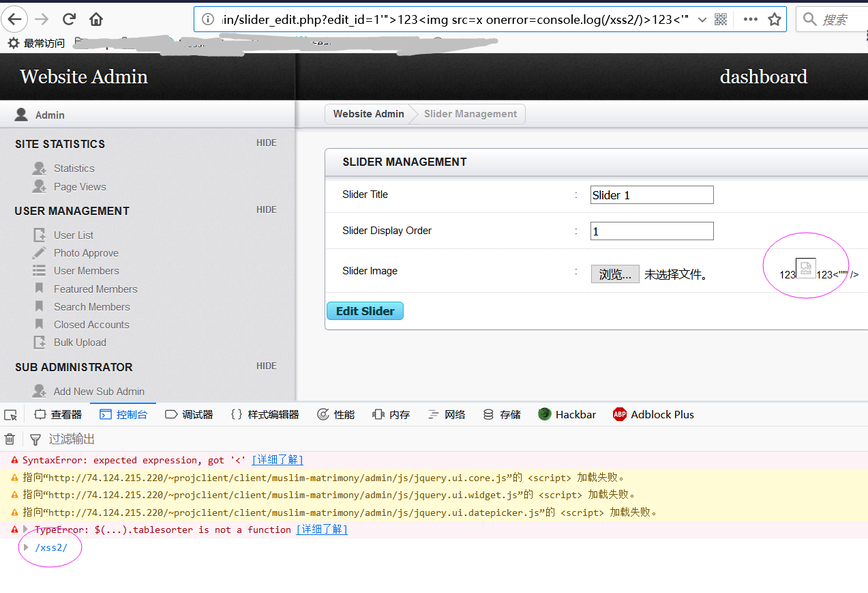Open Closed Accounts in the sidebar

91,324
